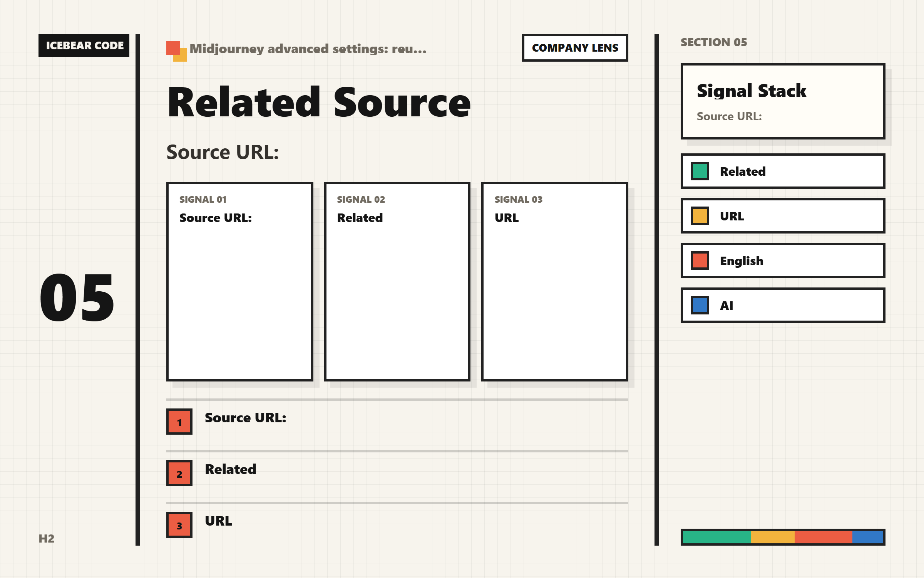Click the Icebear Code label

pos(84,45)
